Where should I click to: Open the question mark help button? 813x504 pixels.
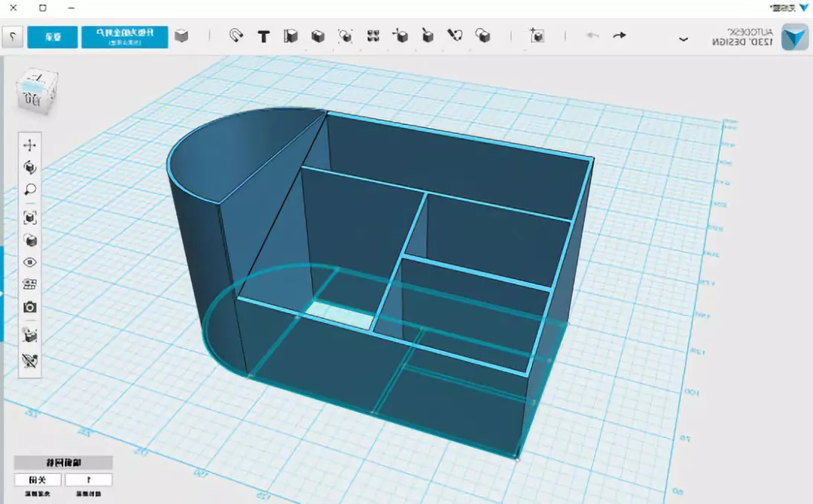click(13, 38)
